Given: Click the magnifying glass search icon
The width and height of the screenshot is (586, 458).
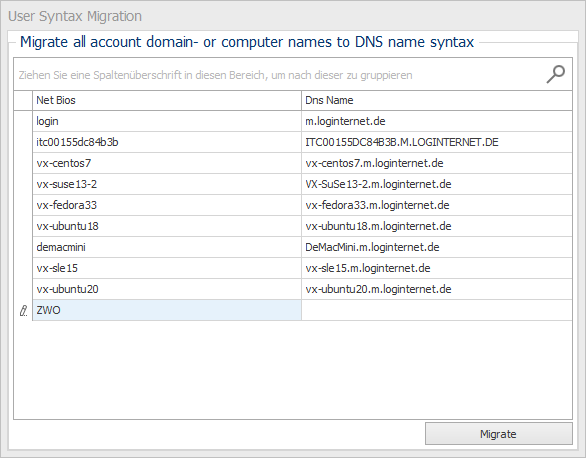Looking at the screenshot, I should [556, 74].
